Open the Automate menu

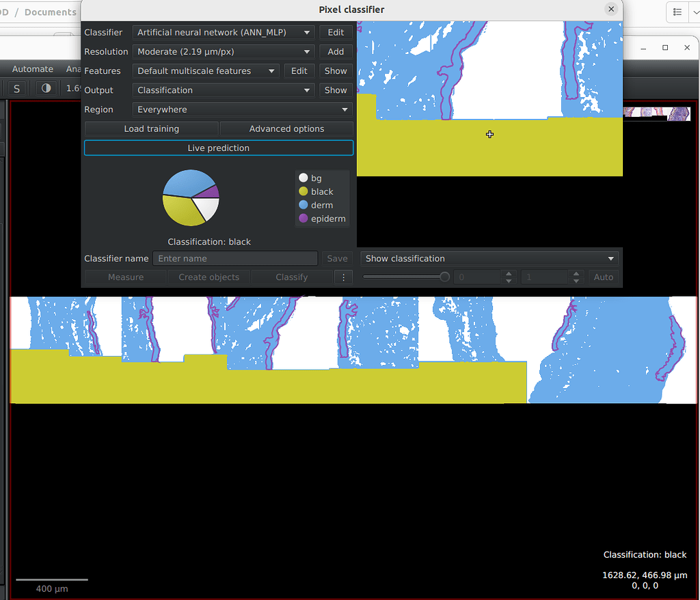click(32, 68)
